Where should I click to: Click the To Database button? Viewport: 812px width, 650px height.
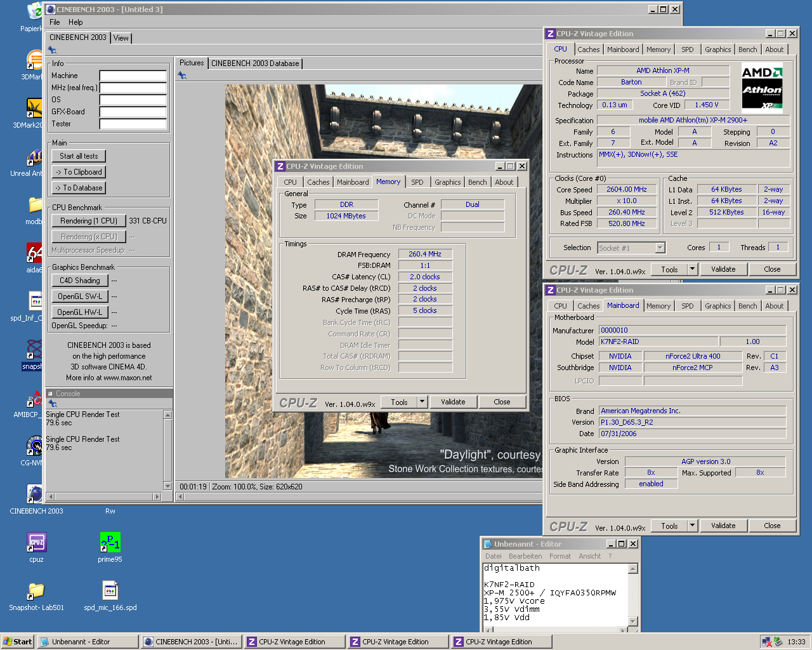click(x=79, y=188)
